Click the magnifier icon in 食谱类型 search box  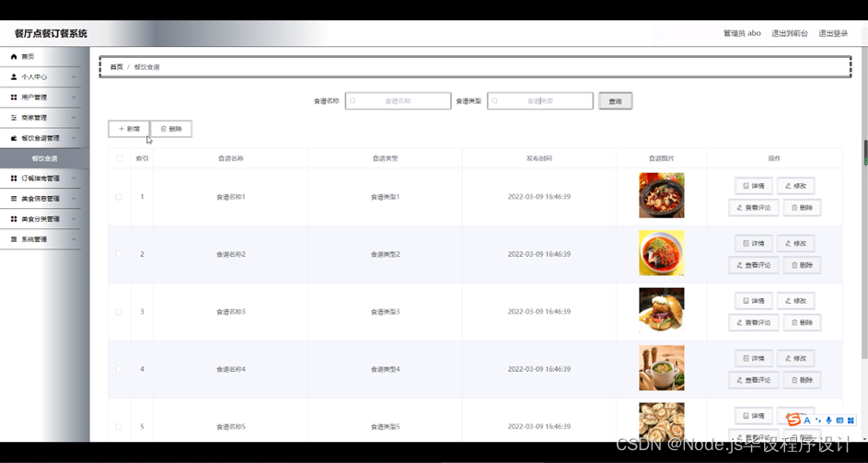tap(495, 101)
